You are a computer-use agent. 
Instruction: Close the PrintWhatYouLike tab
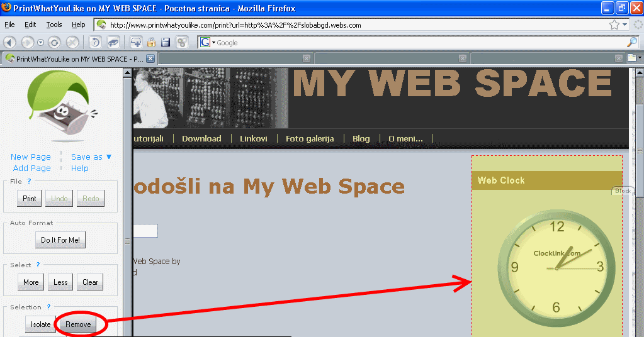click(x=150, y=58)
